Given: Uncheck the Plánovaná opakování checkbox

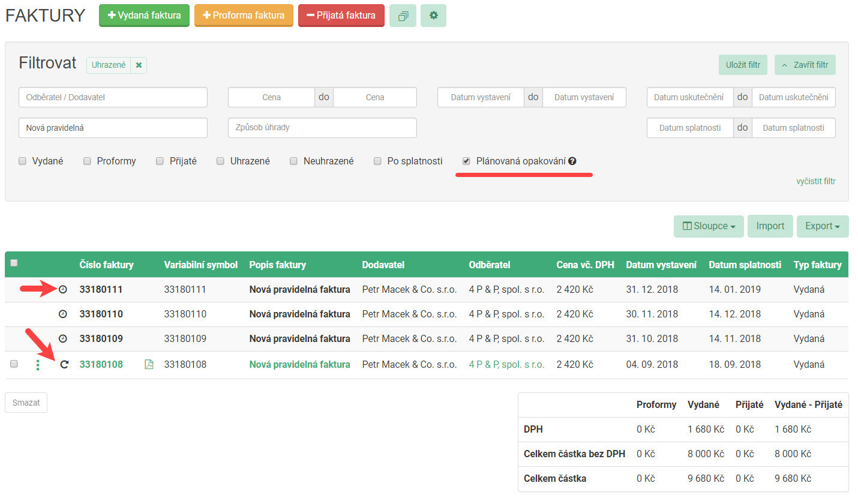Looking at the screenshot, I should (x=466, y=161).
